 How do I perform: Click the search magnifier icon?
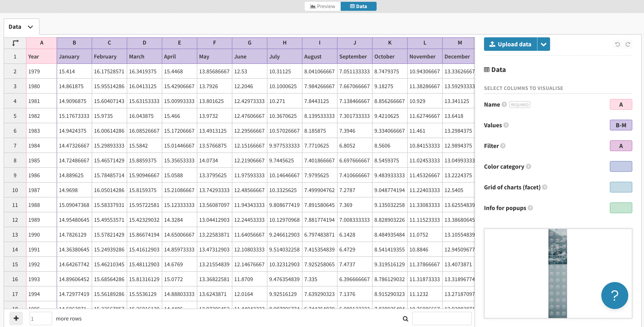[405, 318]
